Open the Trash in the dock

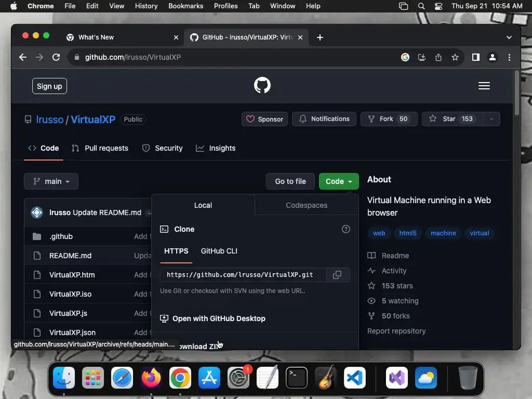[x=468, y=378]
